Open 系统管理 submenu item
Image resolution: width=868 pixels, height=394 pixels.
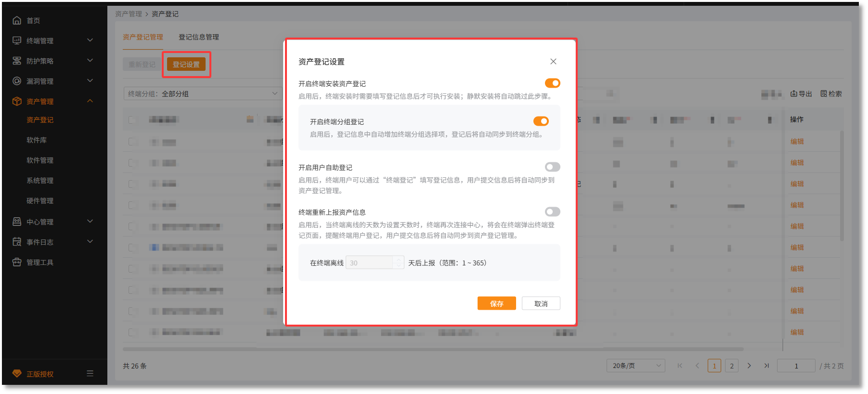point(40,181)
